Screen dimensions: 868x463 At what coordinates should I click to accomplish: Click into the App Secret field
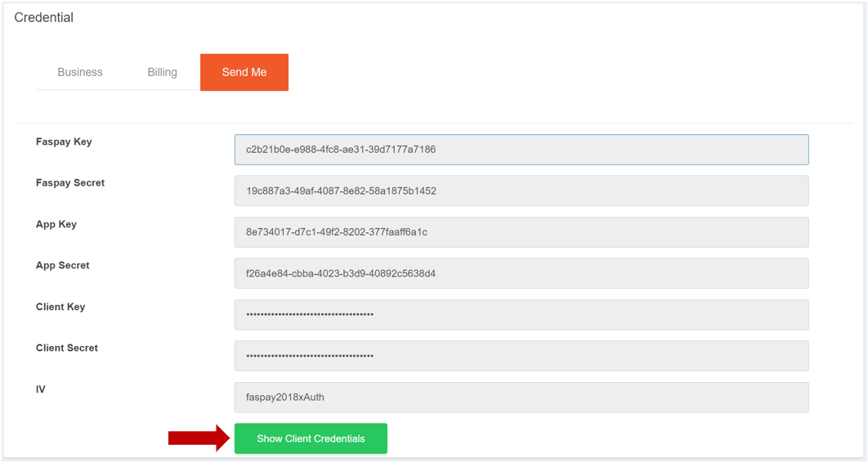521,273
